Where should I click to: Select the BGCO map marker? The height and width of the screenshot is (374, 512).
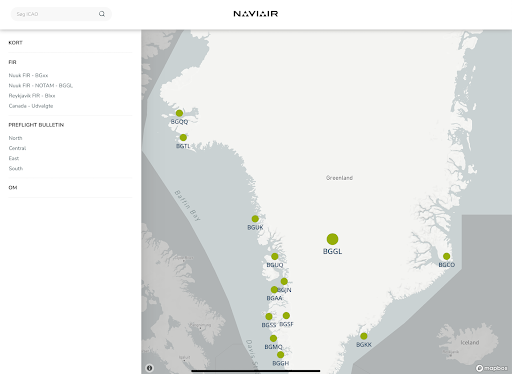point(446,256)
